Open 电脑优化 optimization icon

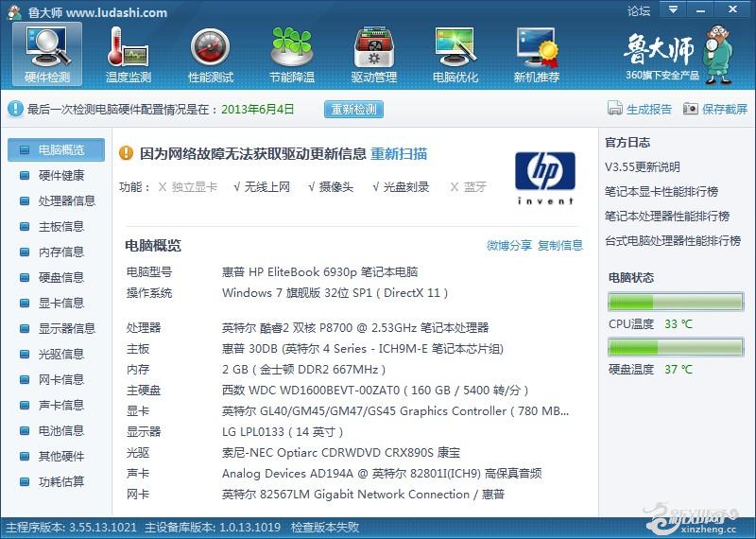coord(455,54)
